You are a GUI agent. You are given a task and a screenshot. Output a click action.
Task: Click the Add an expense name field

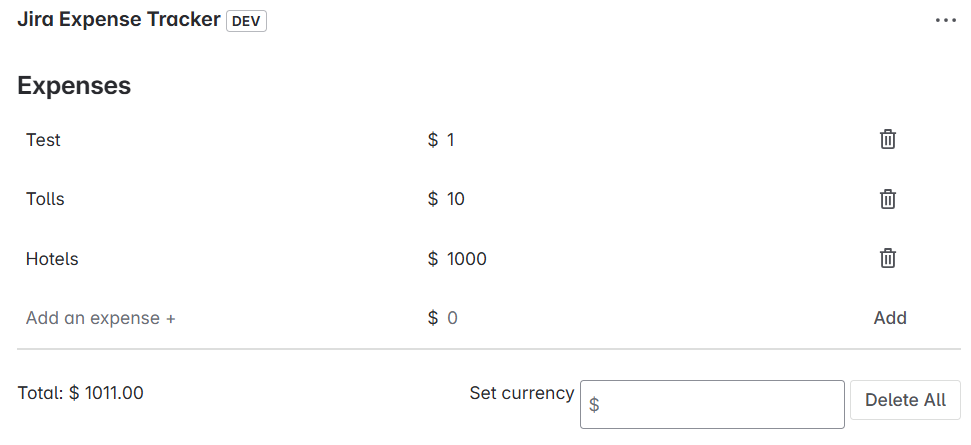(101, 318)
